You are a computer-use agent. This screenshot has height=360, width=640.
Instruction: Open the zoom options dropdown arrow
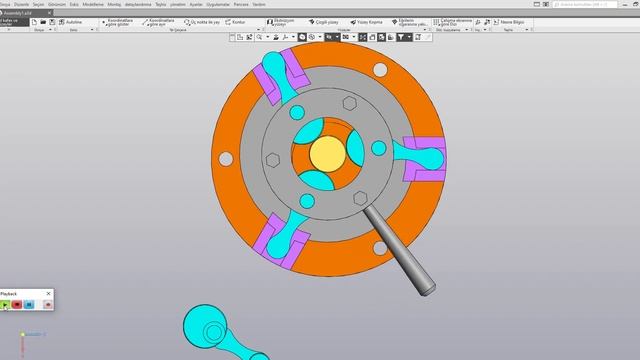tap(268, 37)
